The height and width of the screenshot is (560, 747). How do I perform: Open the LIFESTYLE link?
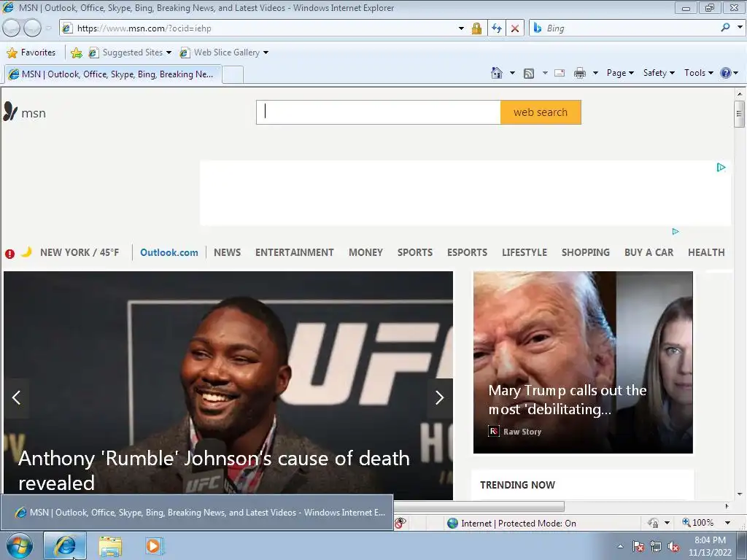click(524, 252)
